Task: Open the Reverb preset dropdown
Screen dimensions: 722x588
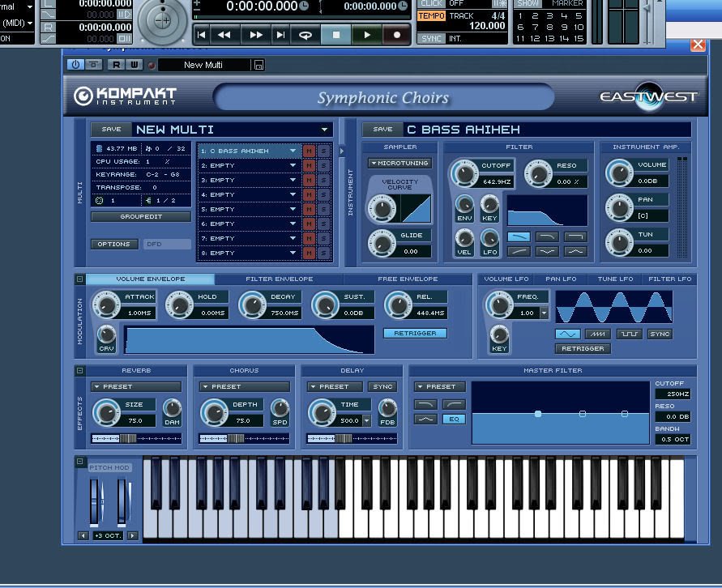Action: (136, 386)
